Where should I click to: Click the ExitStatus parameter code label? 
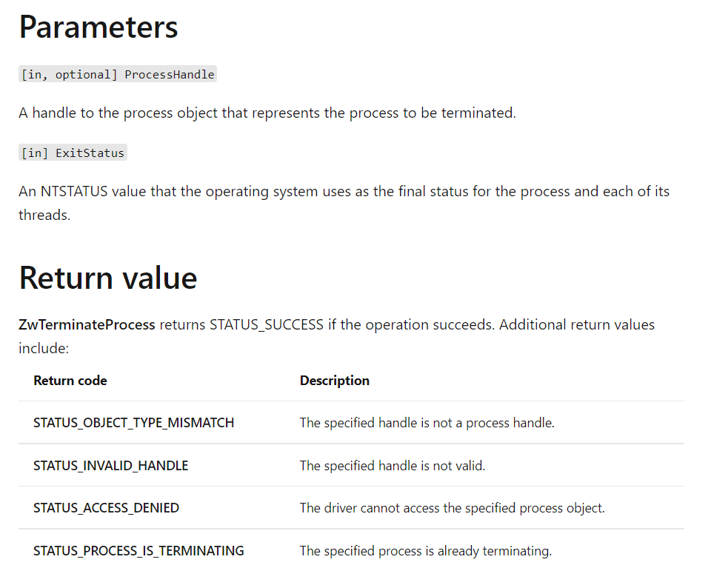[73, 153]
